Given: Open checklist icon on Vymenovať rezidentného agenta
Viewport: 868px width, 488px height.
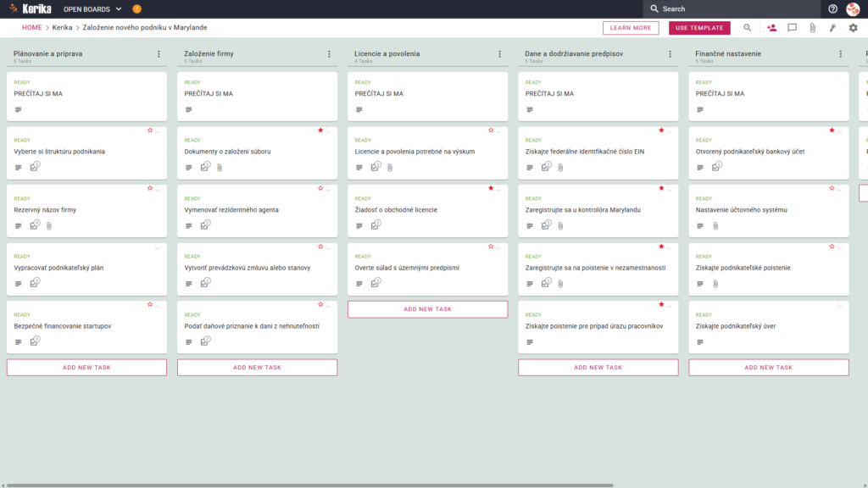Looking at the screenshot, I should (x=205, y=225).
